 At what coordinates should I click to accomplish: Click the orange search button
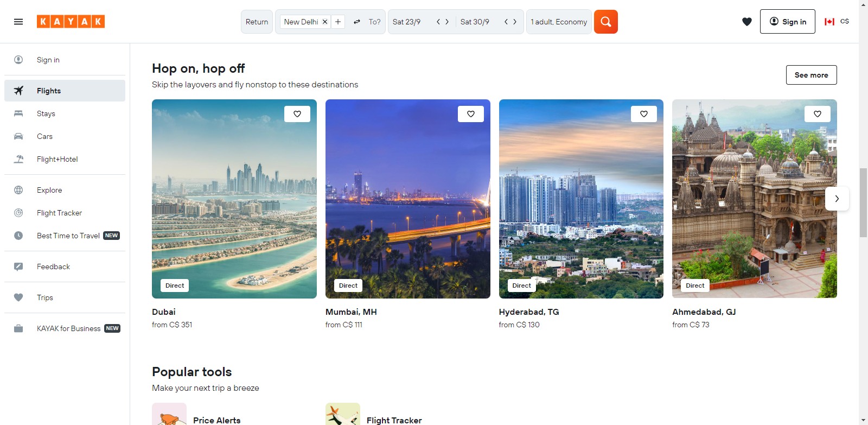605,22
